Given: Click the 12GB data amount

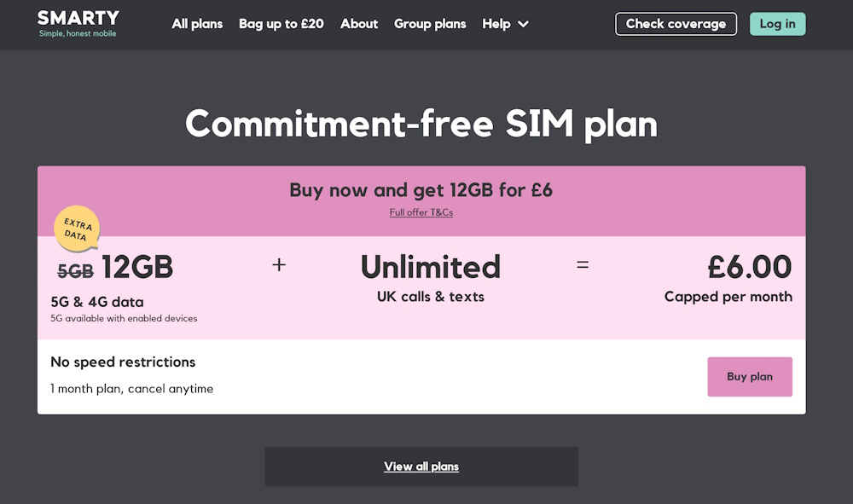Looking at the screenshot, I should click(x=136, y=267).
